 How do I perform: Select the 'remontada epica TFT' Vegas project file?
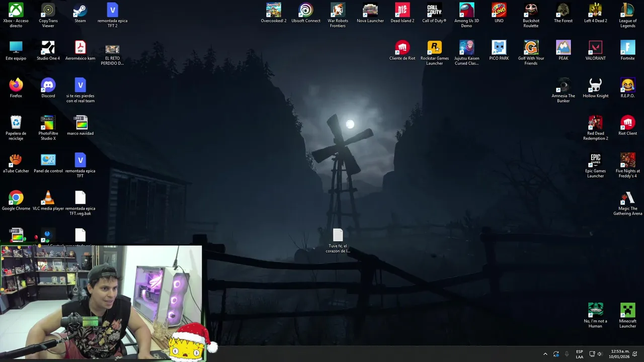tap(80, 160)
